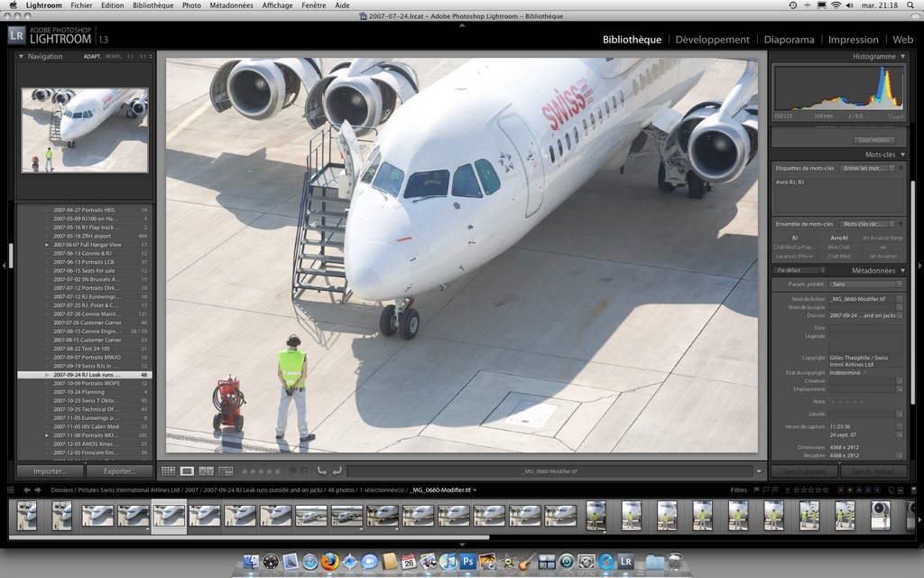The image size is (924, 578).
Task: Click the LR Lightroom logo badge
Action: coord(16,35)
